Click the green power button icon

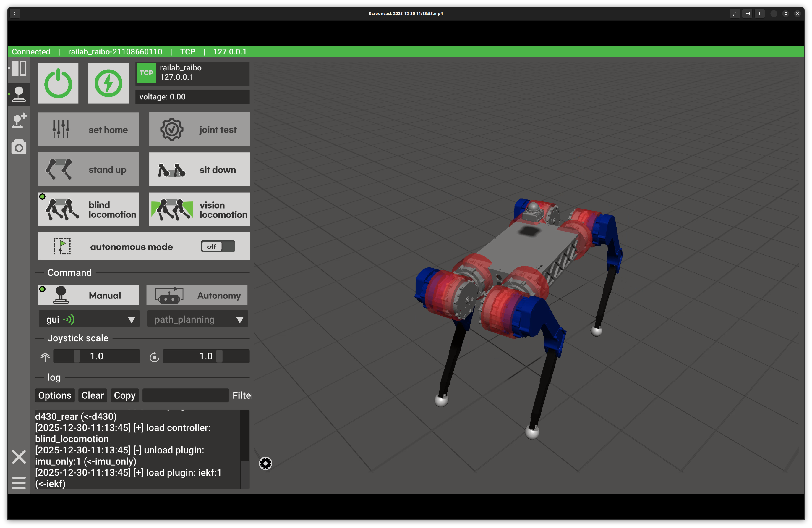point(58,83)
